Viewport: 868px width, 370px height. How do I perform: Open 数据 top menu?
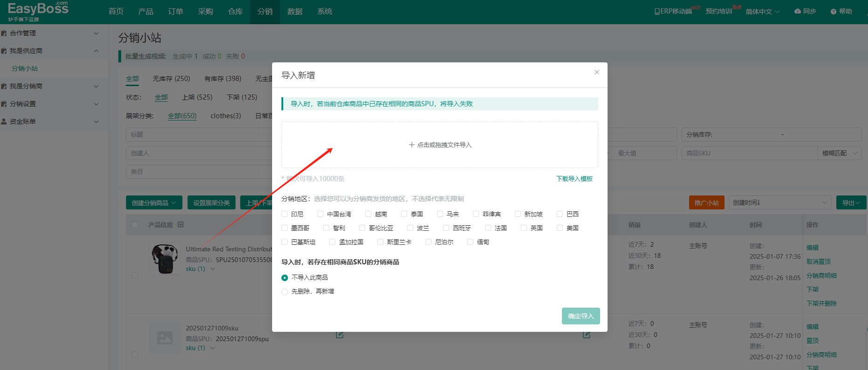click(295, 12)
